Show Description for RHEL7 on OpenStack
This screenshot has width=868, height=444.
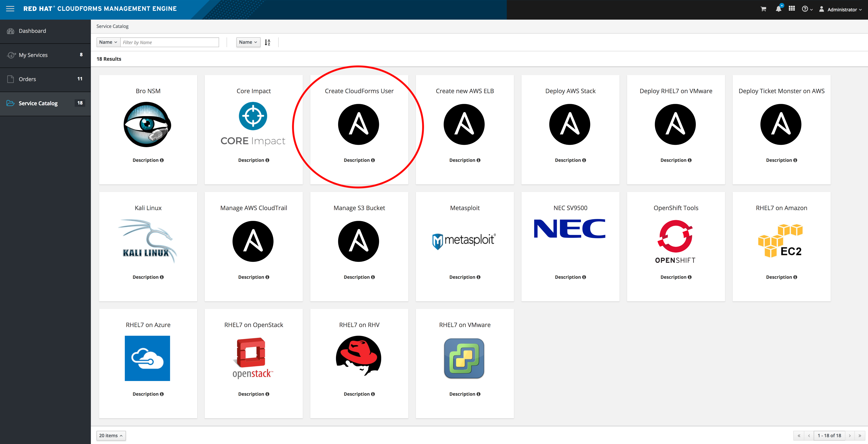tap(254, 394)
